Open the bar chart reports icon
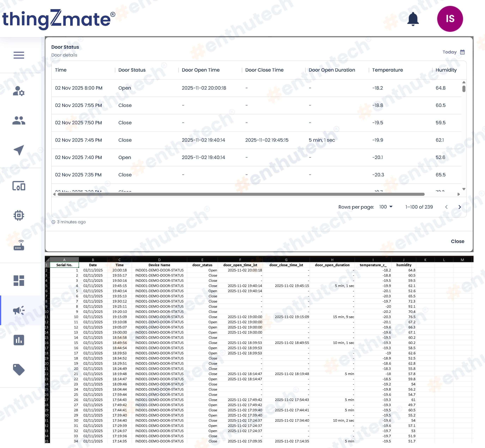The image size is (485, 448). pos(19,340)
